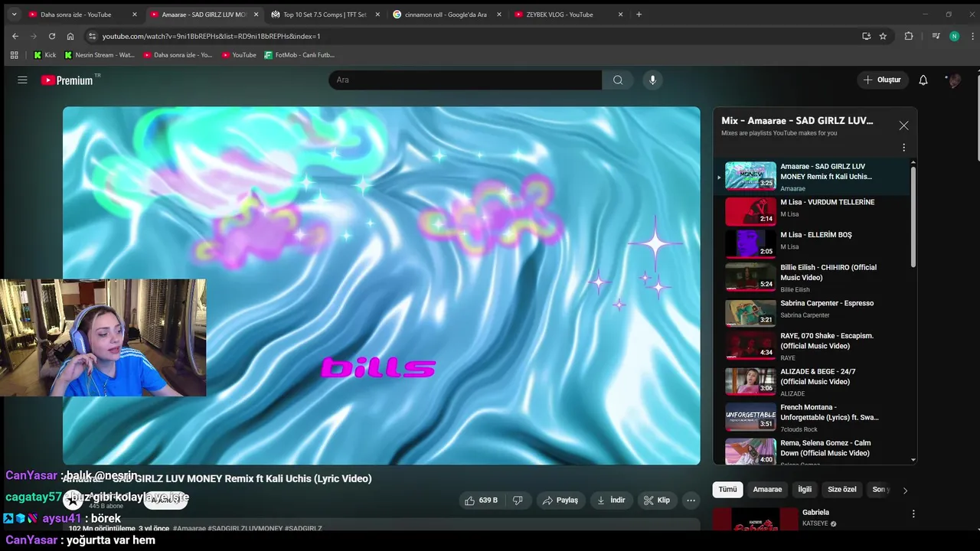Open the tab search dropdown arrow
Screen dimensions: 980x551
13,14
